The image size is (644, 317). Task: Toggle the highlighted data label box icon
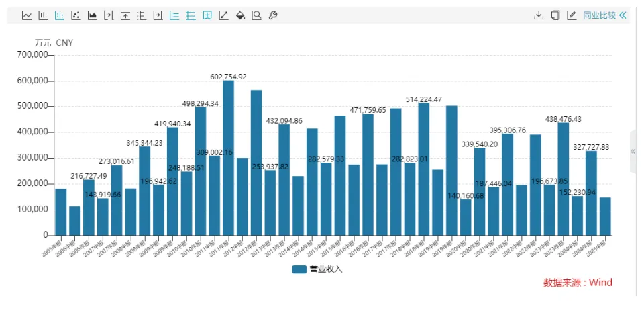pyautogui.click(x=207, y=15)
